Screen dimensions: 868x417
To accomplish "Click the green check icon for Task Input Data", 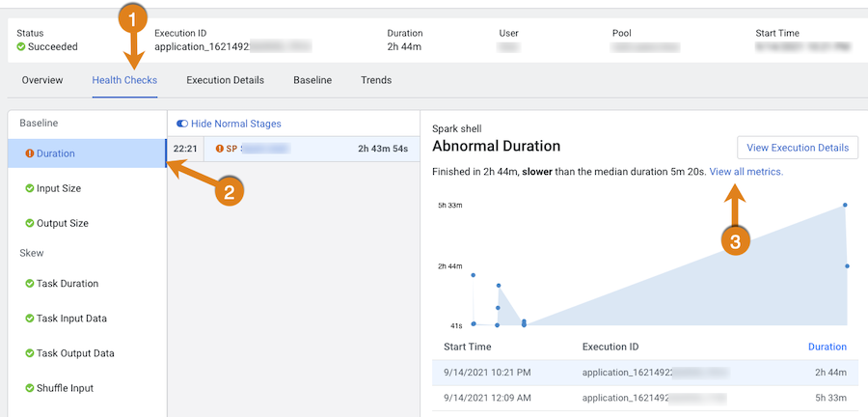I will click(x=30, y=319).
